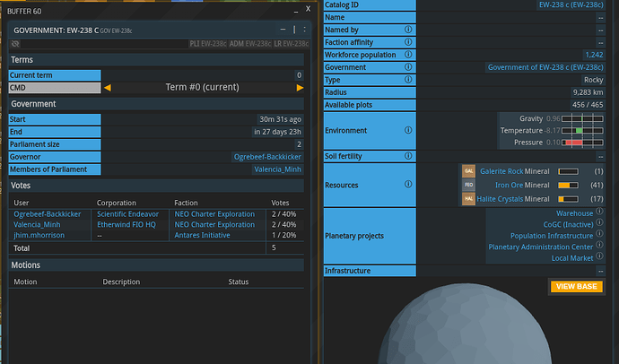Click info icon next to Local Market
Viewport: 619px width, 364px height.
[x=599, y=256]
